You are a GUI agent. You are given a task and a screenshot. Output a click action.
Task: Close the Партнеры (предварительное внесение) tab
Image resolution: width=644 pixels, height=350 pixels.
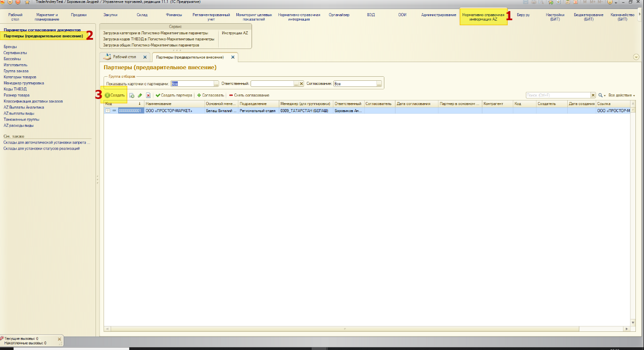(x=233, y=57)
